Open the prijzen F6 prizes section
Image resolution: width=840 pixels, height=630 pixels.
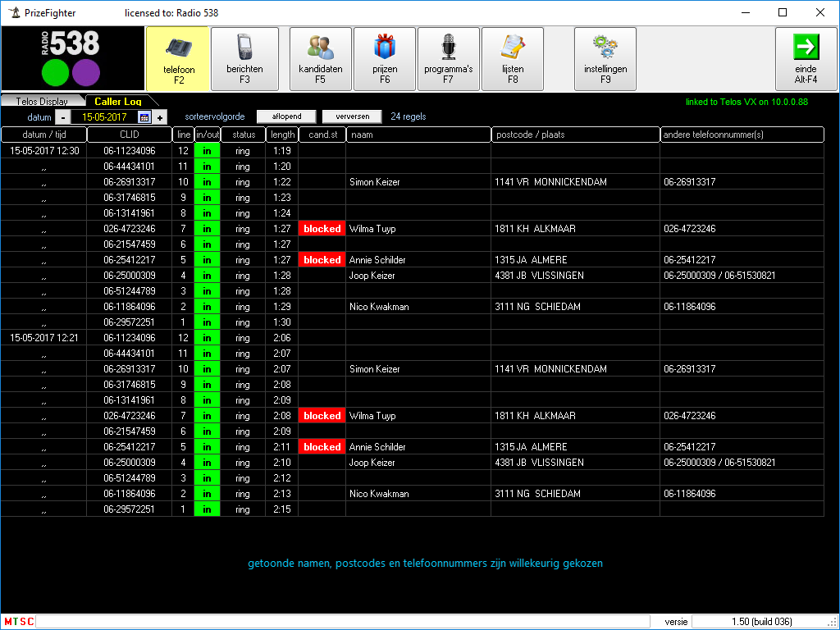point(384,58)
